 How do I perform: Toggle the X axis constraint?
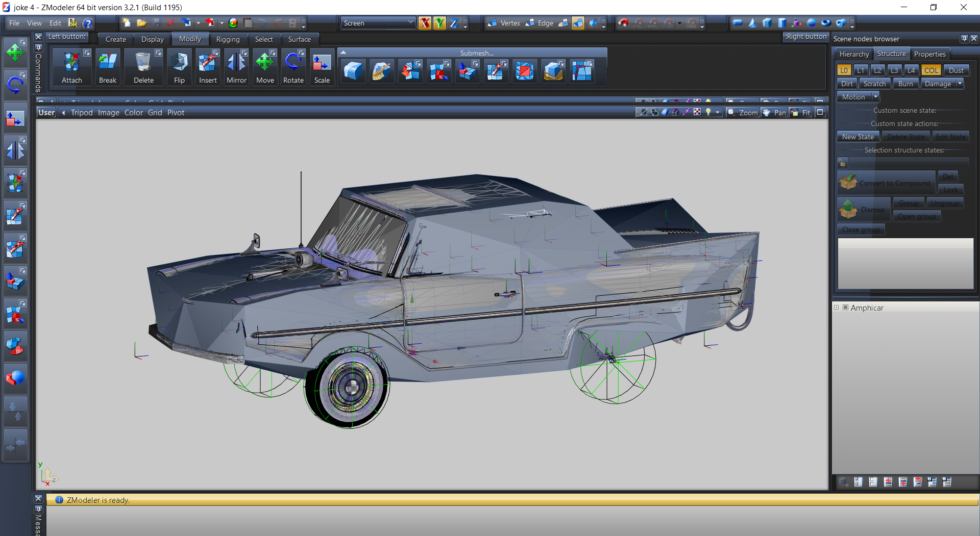pos(425,23)
